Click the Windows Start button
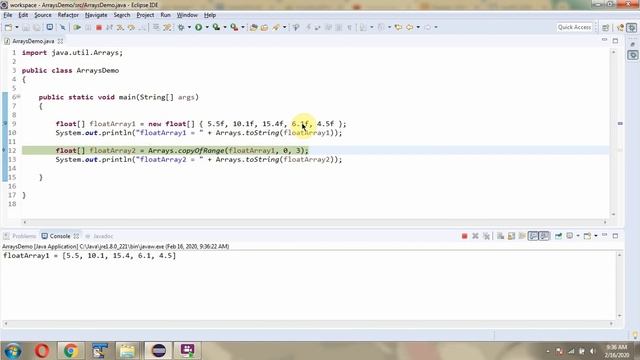640x360 pixels. pyautogui.click(x=13, y=351)
